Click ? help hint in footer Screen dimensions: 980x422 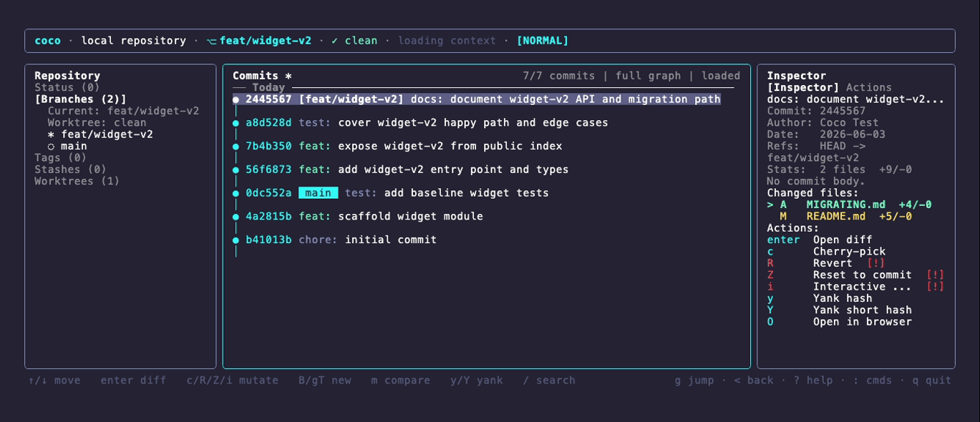813,381
